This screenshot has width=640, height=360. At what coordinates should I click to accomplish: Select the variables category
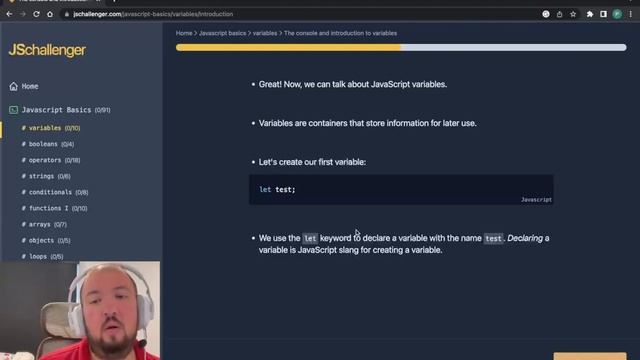[51, 128]
